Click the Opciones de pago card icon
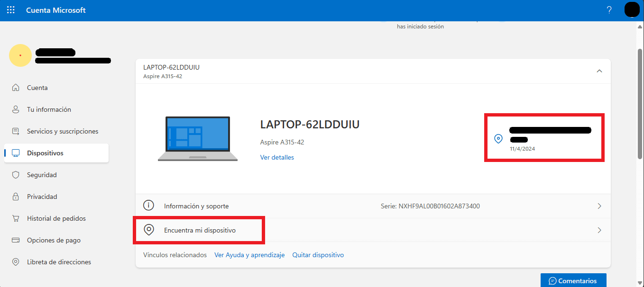This screenshot has width=644, height=287. [x=16, y=240]
